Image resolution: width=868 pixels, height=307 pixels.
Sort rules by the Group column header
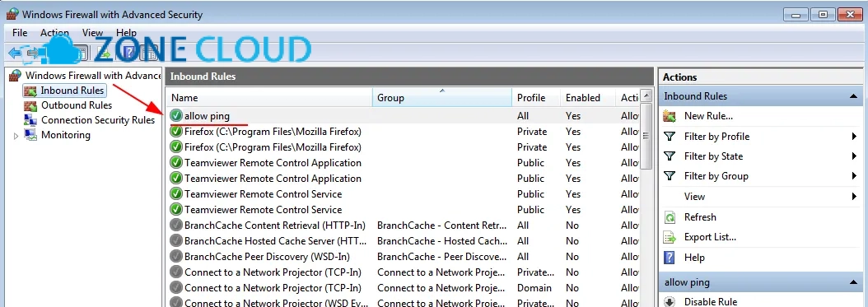(x=442, y=98)
